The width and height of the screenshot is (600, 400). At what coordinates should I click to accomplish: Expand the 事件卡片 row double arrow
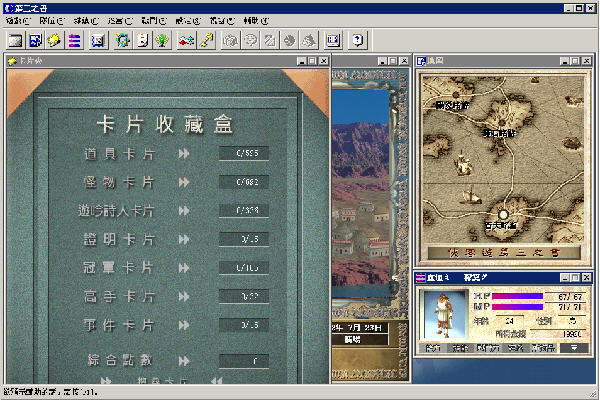click(x=184, y=326)
